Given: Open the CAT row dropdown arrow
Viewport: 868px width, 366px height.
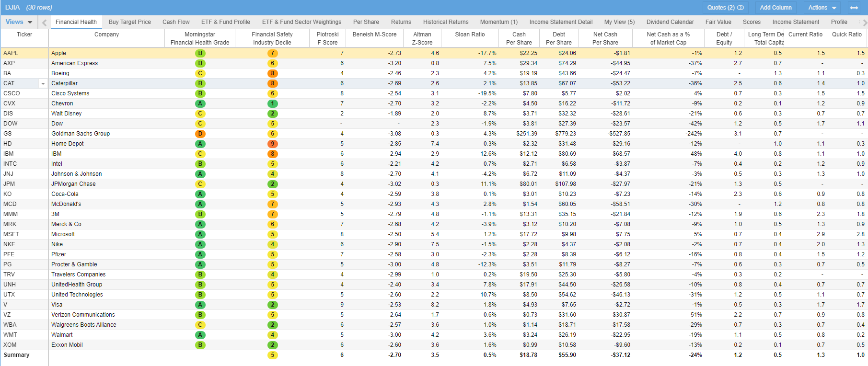Looking at the screenshot, I should click(x=43, y=84).
